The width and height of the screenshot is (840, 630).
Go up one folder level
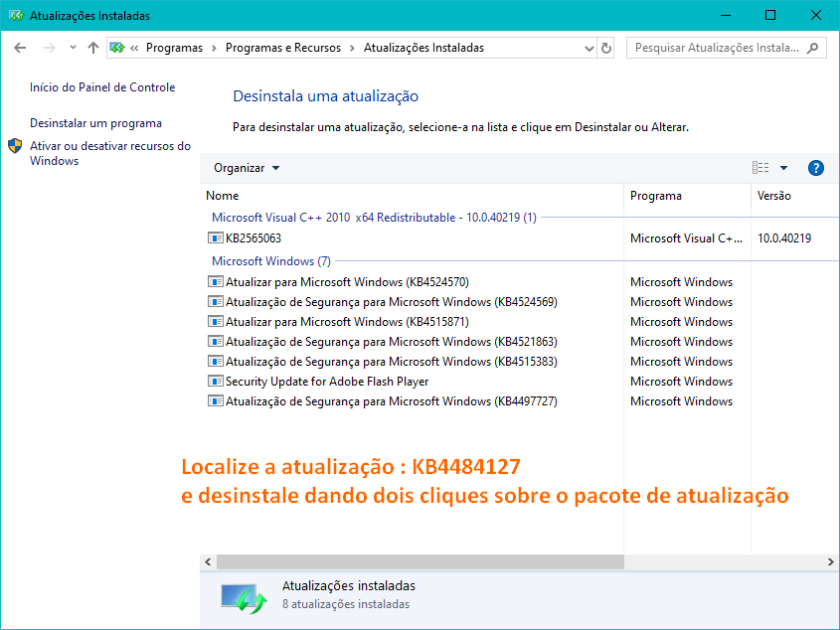(93, 48)
